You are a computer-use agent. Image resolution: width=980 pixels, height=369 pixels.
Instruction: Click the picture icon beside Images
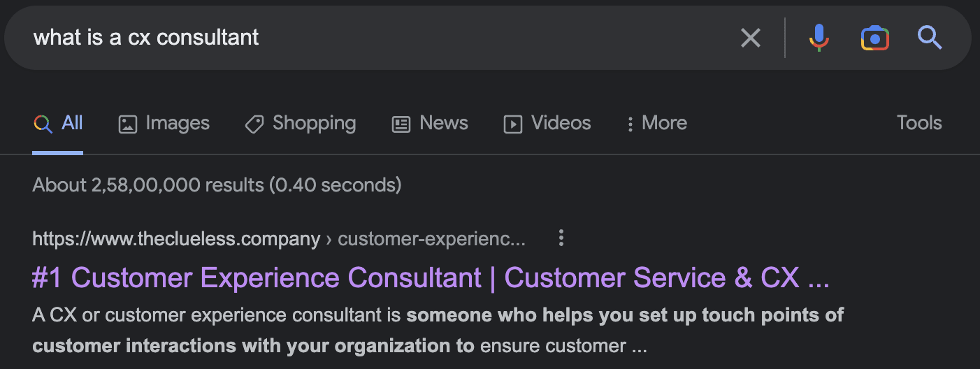click(128, 124)
